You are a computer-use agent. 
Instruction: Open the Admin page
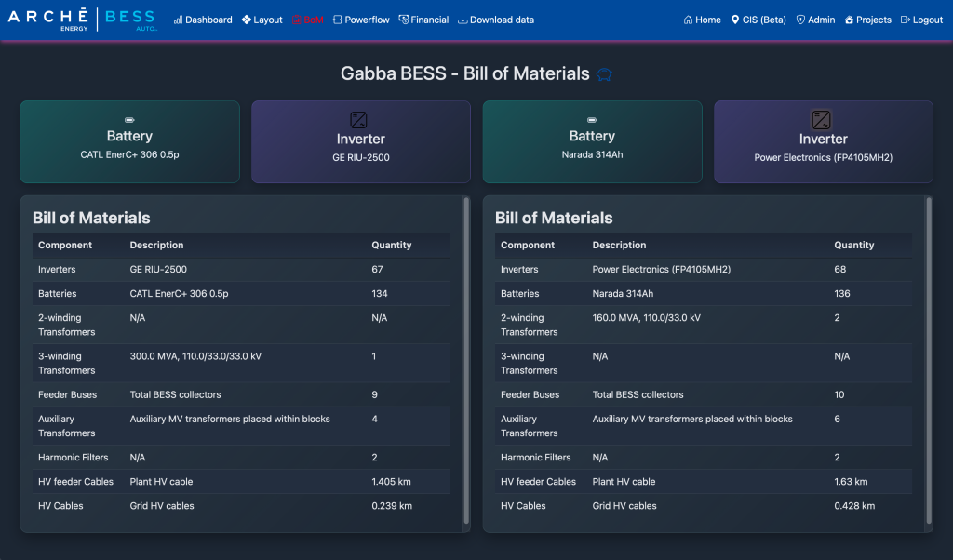point(815,20)
